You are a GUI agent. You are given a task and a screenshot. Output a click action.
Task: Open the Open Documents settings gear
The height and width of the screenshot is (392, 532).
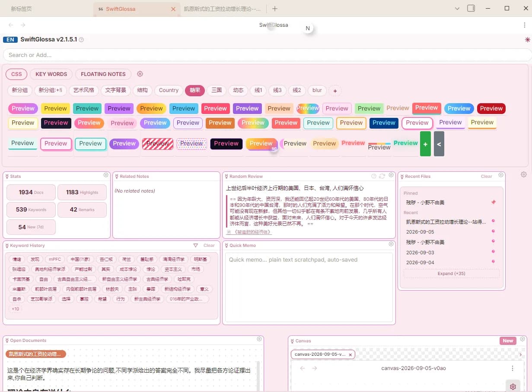tap(259, 339)
